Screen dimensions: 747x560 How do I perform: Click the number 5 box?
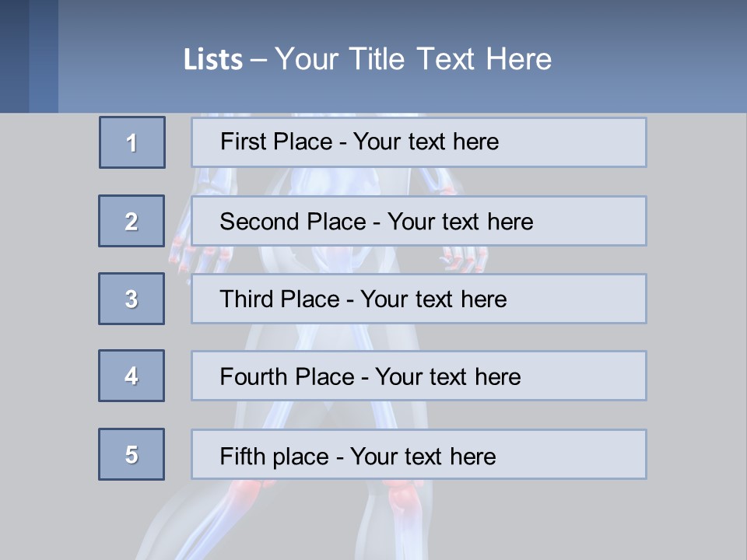[x=132, y=454]
